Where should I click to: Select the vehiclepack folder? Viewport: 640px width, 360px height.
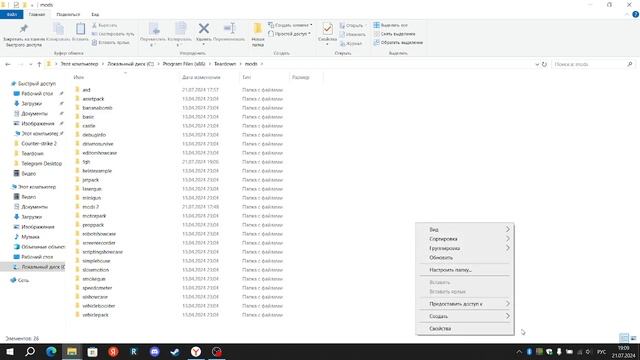pos(96,315)
